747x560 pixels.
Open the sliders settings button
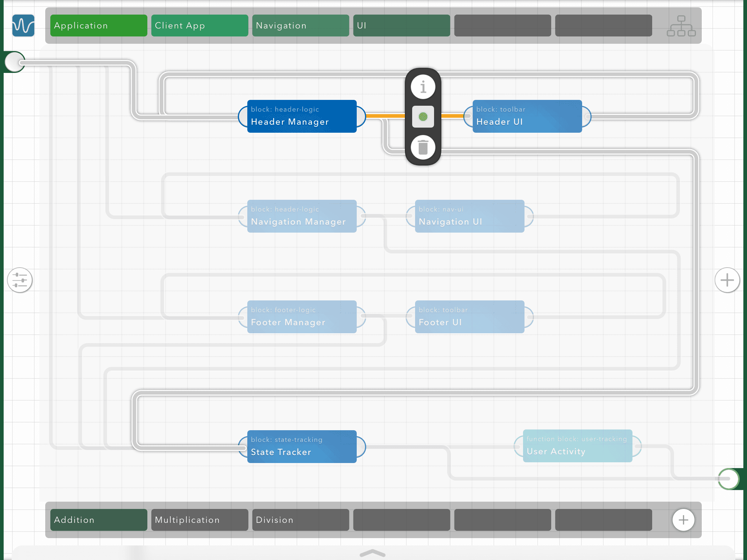point(20,280)
